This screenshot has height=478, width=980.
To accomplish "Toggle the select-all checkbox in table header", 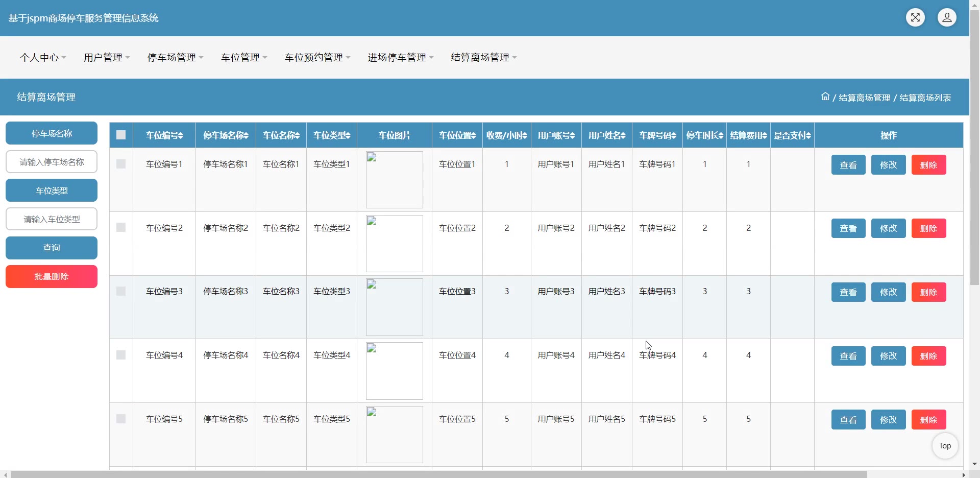I will (x=121, y=135).
